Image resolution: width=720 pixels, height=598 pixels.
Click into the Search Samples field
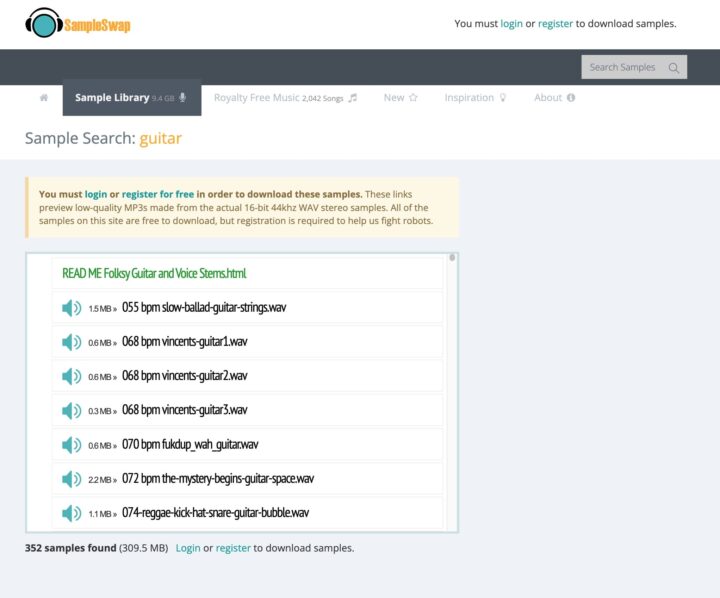click(622, 68)
